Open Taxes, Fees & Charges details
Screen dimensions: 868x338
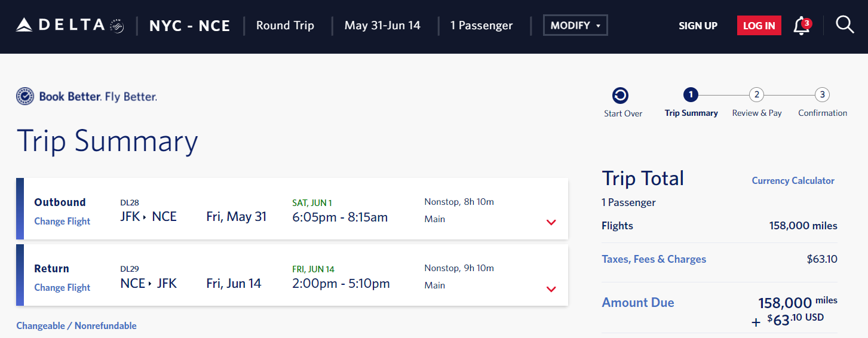(x=654, y=259)
